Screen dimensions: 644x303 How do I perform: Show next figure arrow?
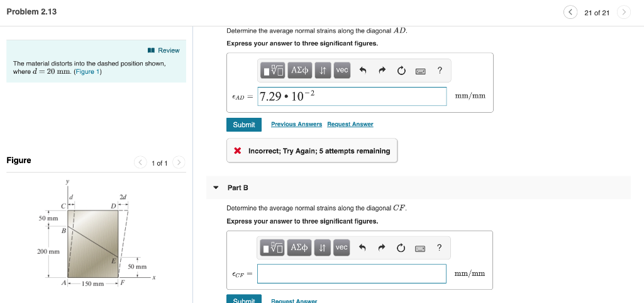[x=179, y=163]
